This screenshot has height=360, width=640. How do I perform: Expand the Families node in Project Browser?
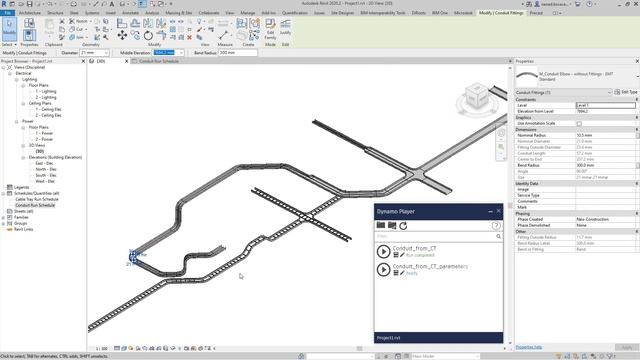coord(3,218)
